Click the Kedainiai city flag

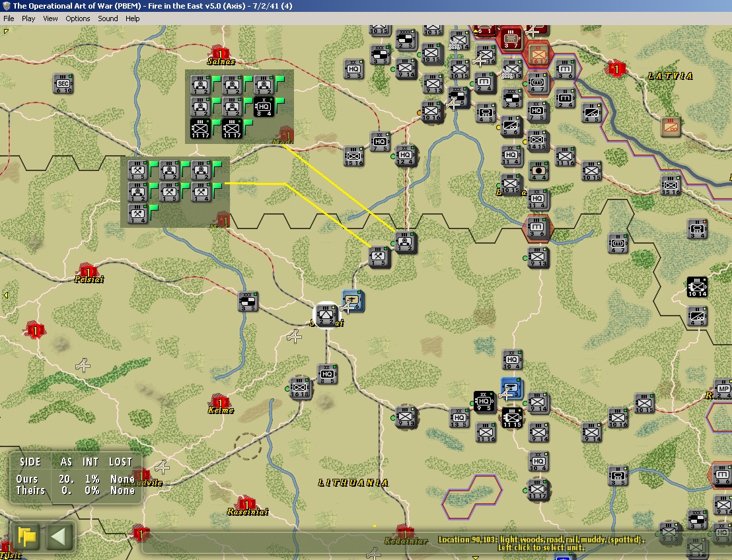click(x=405, y=532)
